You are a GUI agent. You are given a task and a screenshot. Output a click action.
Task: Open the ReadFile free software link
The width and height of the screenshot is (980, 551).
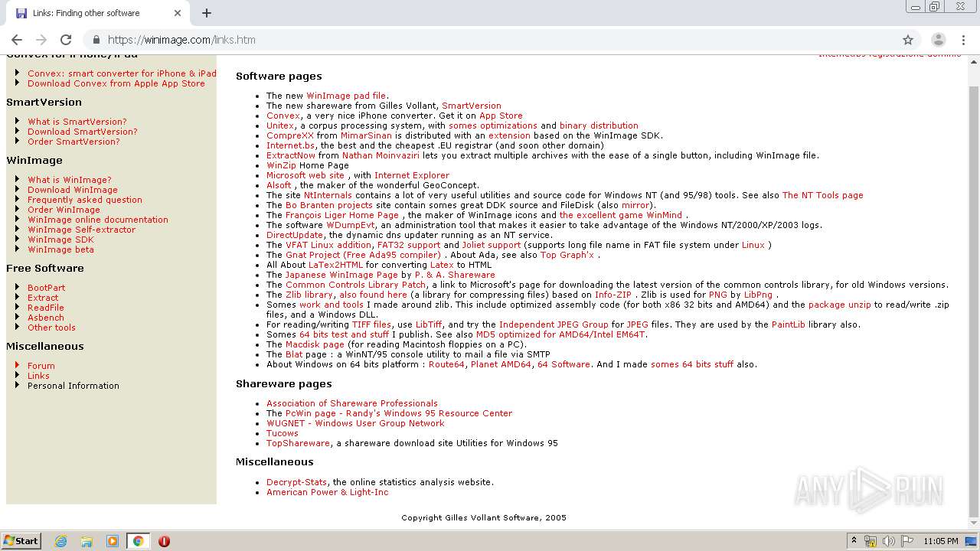46,308
